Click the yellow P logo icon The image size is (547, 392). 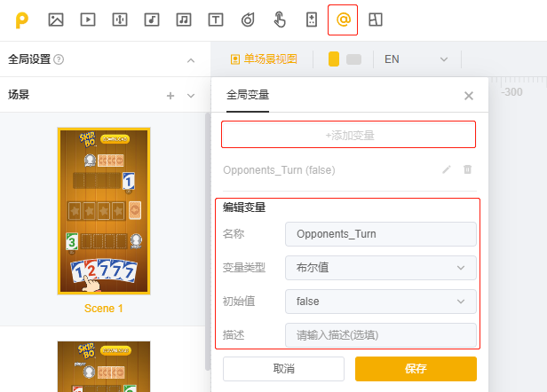tap(22, 20)
